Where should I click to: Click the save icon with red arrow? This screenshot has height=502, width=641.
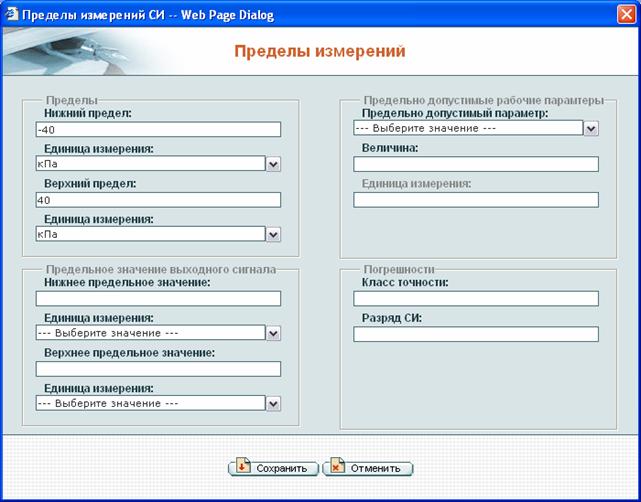pyautogui.click(x=243, y=465)
